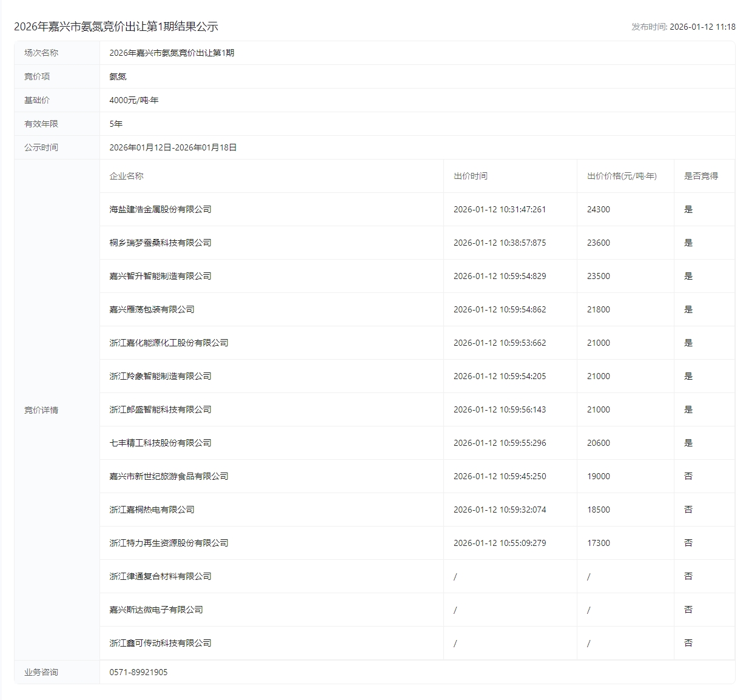Image resolution: width=746 pixels, height=700 pixels.
Task: Select bid time 2026-01-12 10:55:09:279
Action: pyautogui.click(x=499, y=543)
